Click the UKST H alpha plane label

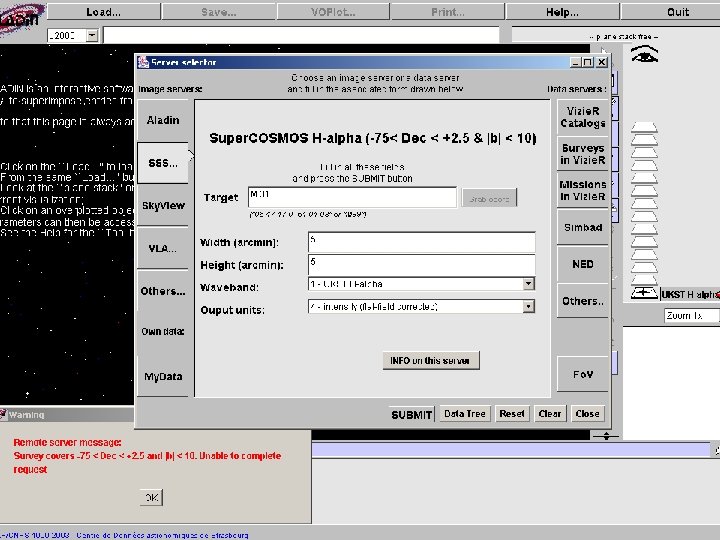pos(690,294)
